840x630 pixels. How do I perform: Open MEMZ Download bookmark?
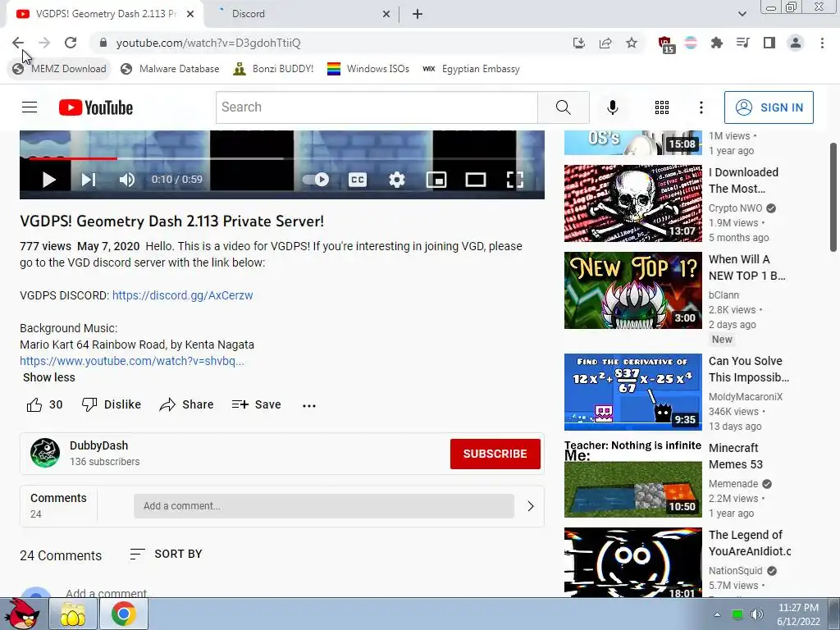(59, 69)
